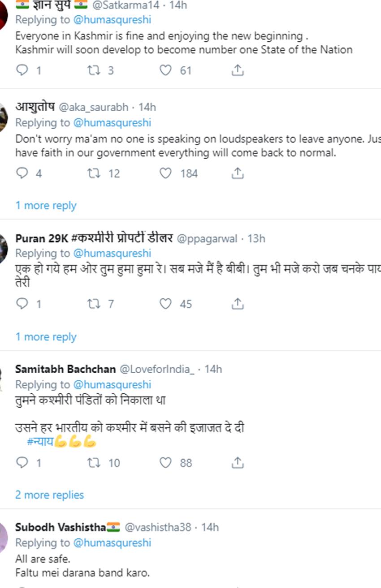This screenshot has width=381, height=588.
Task: Like Samitabh Bachchan's tweet with 88 likes
Action: pos(166,462)
